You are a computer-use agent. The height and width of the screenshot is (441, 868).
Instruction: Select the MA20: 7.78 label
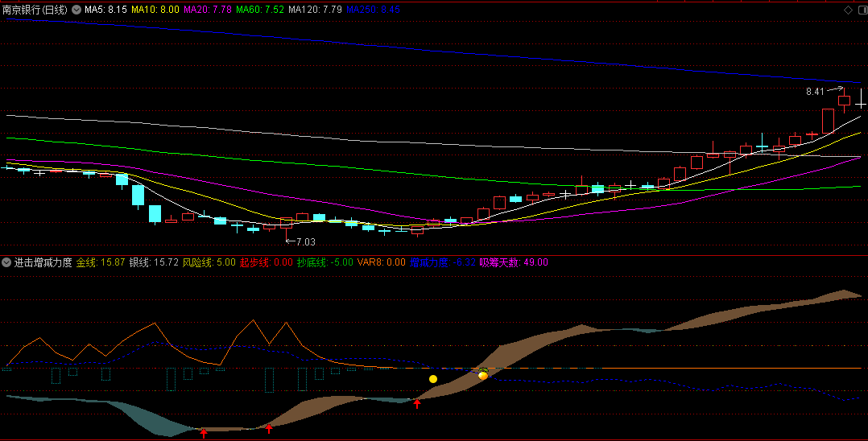[x=208, y=10]
